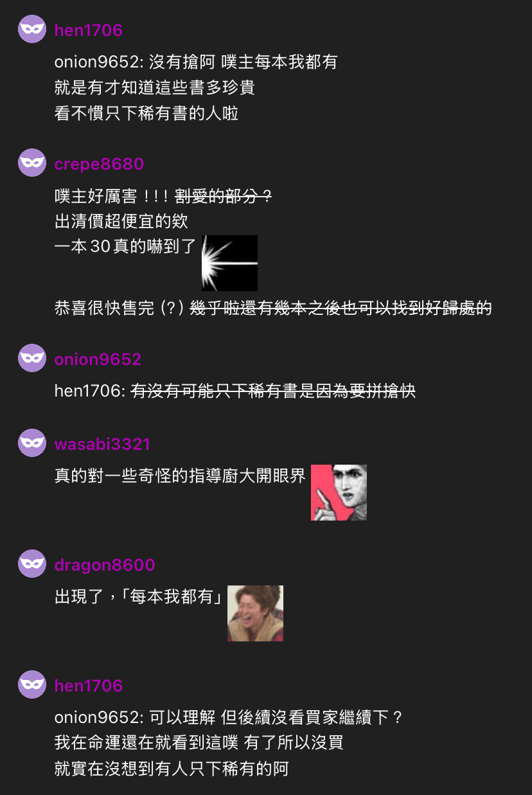The width and height of the screenshot is (532, 795).
Task: Open the crepe8680 username link
Action: [x=99, y=164]
